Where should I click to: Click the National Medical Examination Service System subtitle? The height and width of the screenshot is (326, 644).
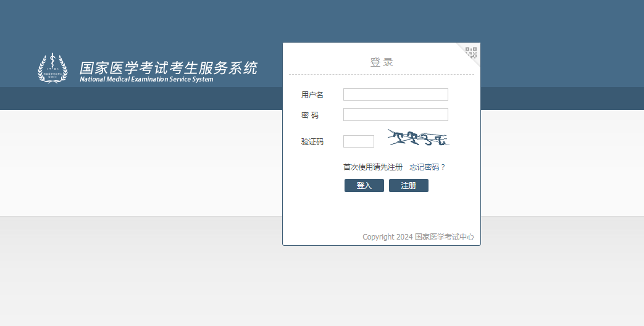146,80
